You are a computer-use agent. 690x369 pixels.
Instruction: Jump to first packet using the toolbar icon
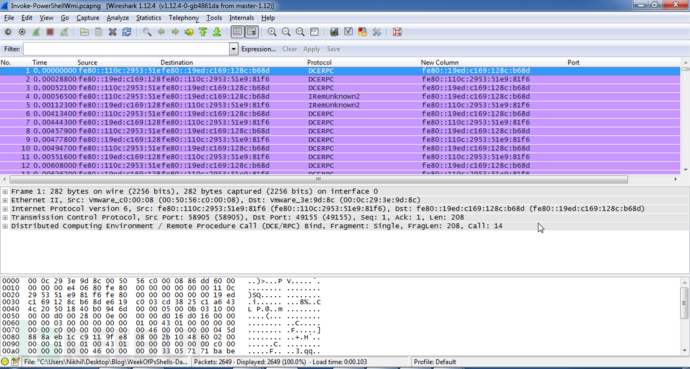[203, 32]
